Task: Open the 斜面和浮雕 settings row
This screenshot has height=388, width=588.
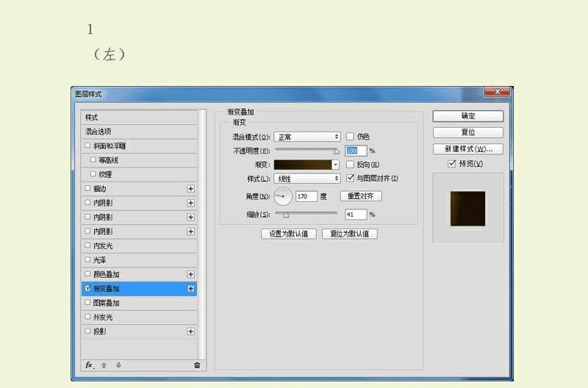Action: tap(139, 145)
